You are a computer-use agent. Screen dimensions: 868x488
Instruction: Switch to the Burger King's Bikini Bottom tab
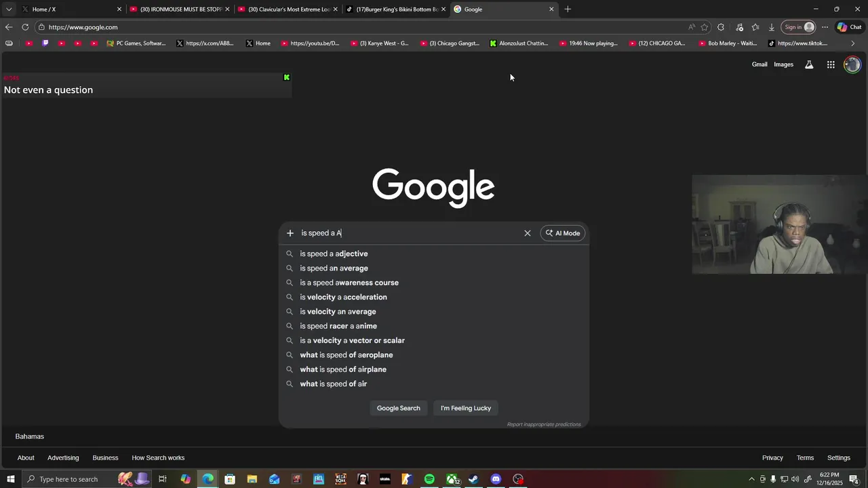395,9
